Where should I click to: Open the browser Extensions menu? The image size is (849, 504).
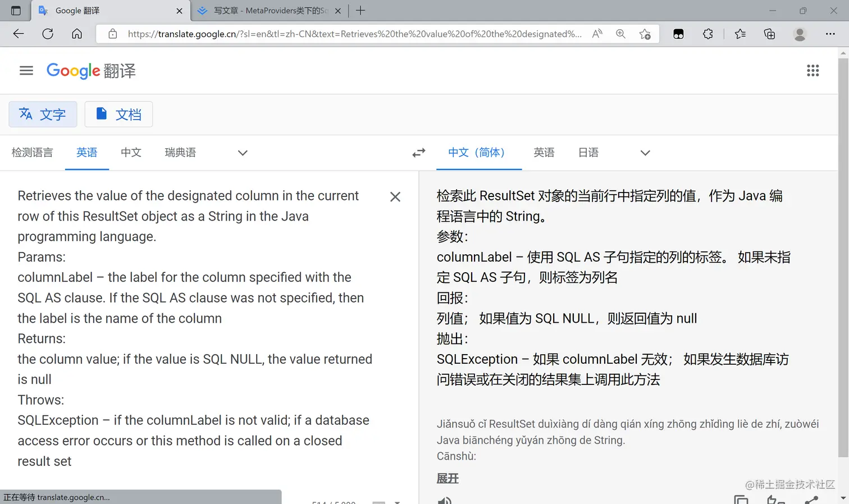(708, 34)
